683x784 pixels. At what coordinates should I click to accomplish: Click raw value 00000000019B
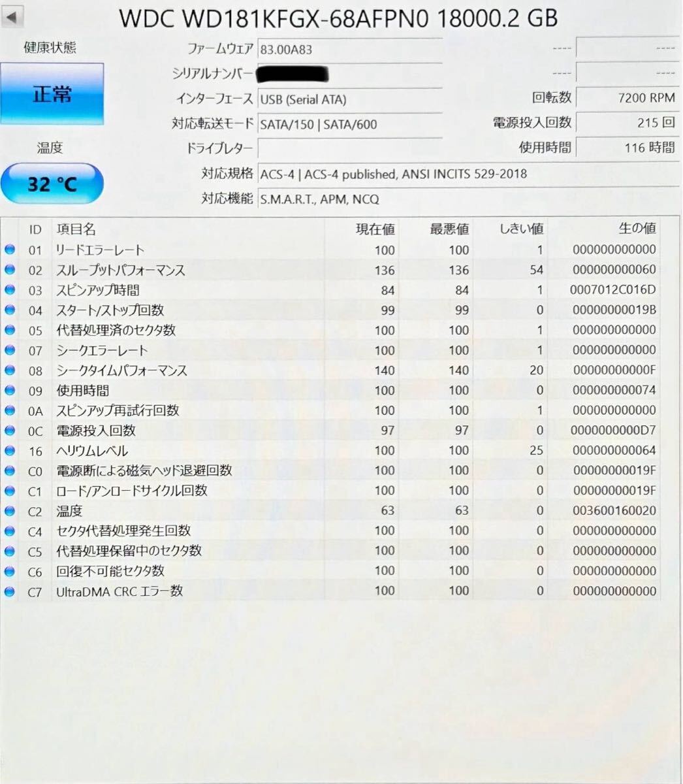tap(614, 310)
